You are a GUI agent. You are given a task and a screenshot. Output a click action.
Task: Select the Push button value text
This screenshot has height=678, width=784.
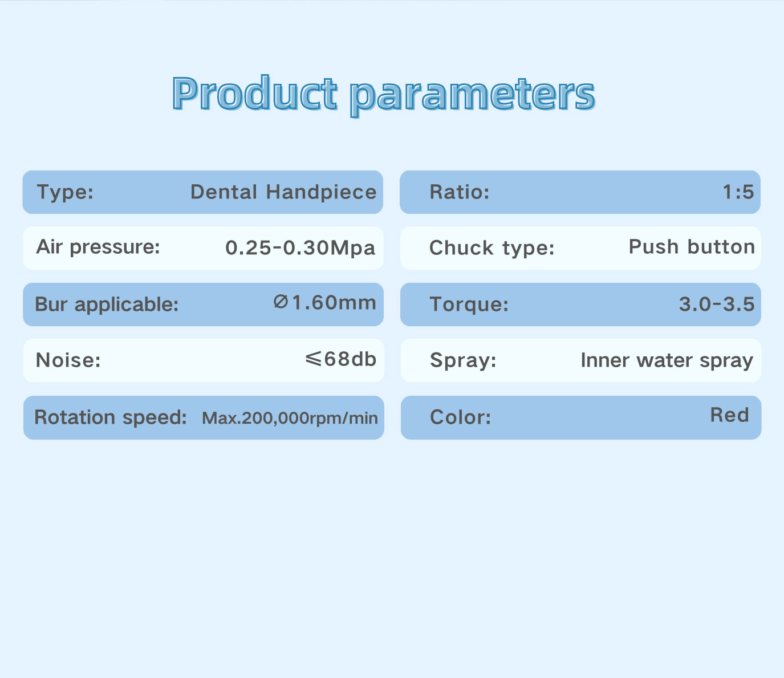[692, 247]
